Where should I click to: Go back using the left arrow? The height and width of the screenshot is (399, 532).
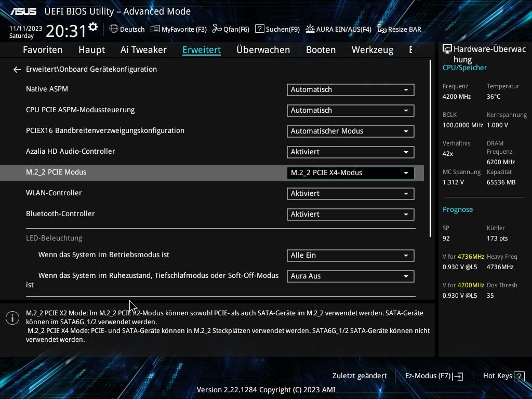(17, 70)
